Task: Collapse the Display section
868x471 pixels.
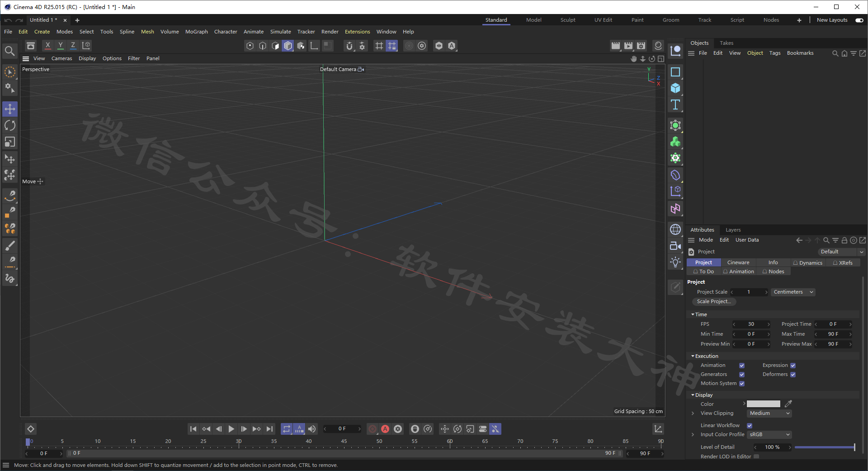Action: pyautogui.click(x=693, y=395)
